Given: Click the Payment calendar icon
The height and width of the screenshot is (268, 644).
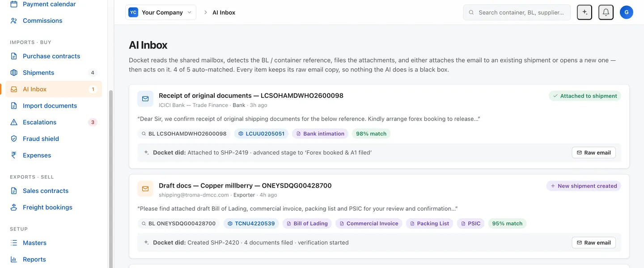Looking at the screenshot, I should coord(14,4).
